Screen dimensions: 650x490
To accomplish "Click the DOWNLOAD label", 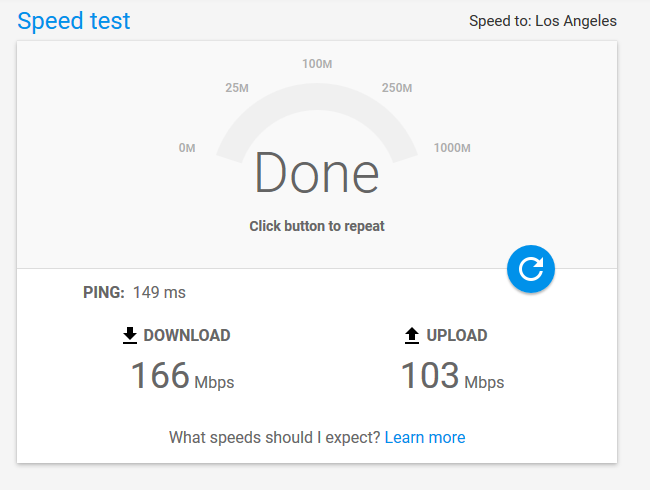I will tap(187, 335).
